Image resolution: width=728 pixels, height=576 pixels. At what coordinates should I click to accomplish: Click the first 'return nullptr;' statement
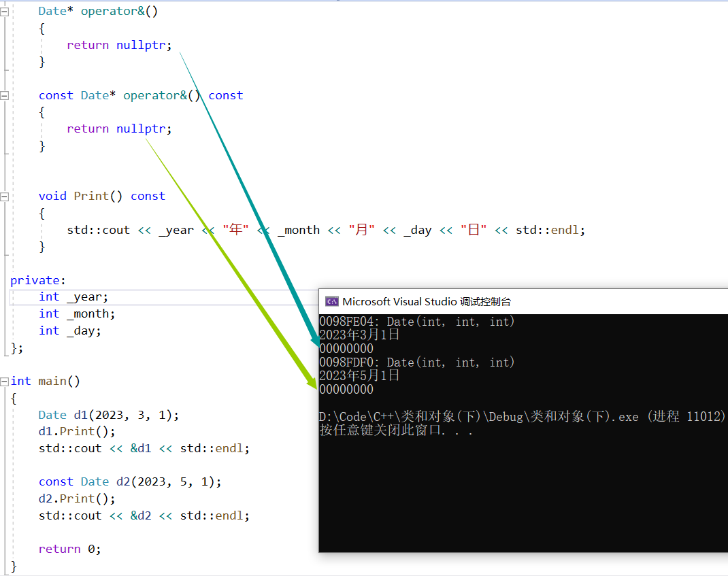(x=119, y=45)
